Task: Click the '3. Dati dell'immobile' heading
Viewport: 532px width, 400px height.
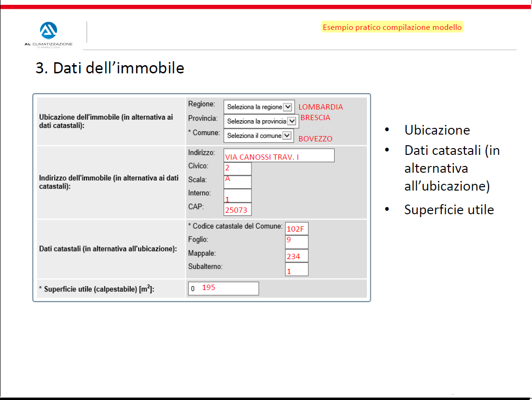Action: 110,68
